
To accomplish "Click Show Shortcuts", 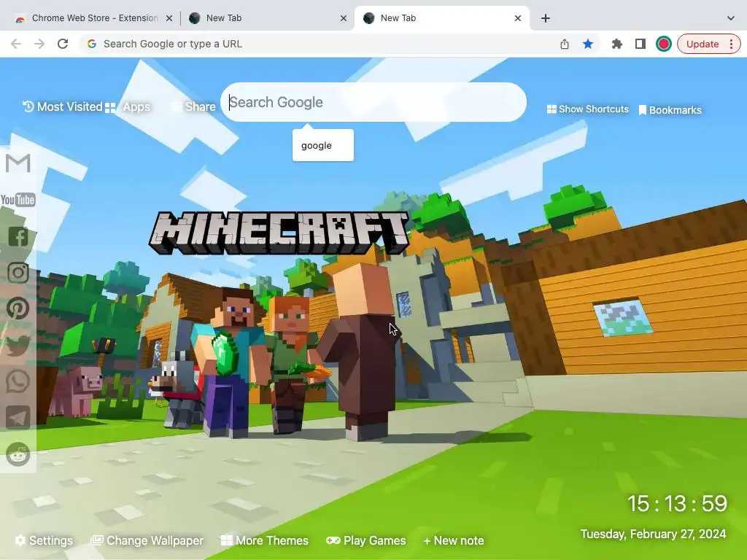I will click(x=588, y=109).
